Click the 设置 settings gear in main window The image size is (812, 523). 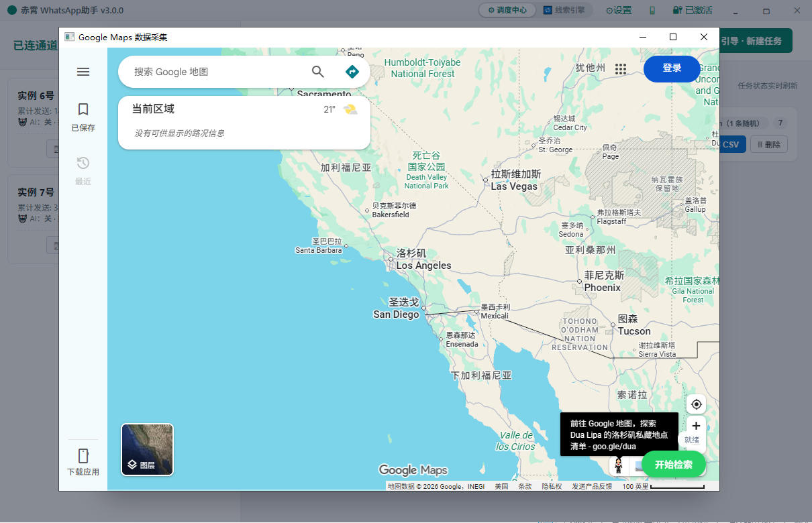[x=609, y=10]
